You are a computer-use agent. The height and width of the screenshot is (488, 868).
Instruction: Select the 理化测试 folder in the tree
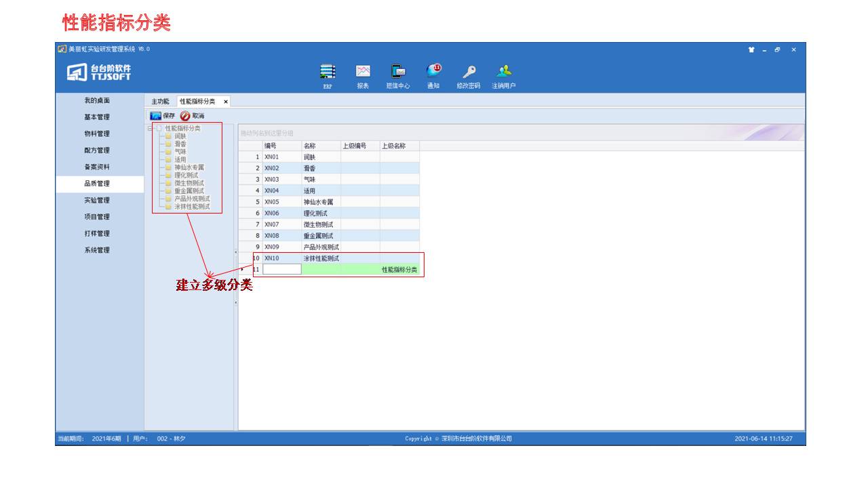186,175
